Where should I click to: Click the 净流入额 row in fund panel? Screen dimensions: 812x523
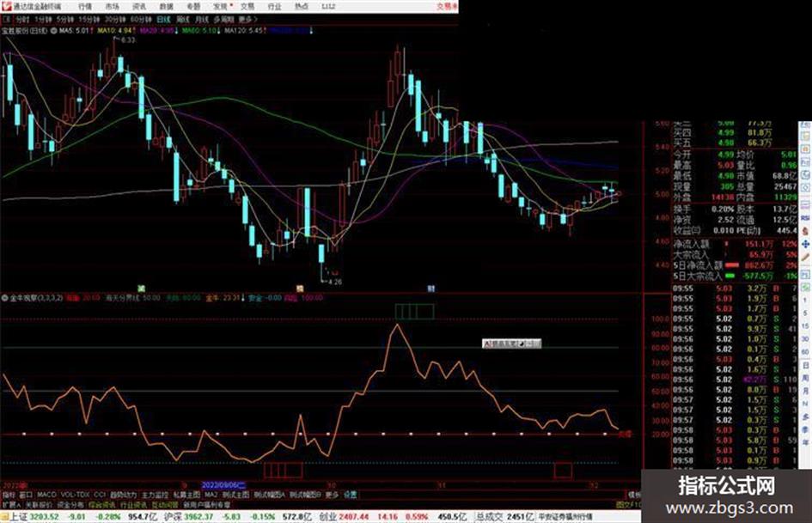pos(735,243)
